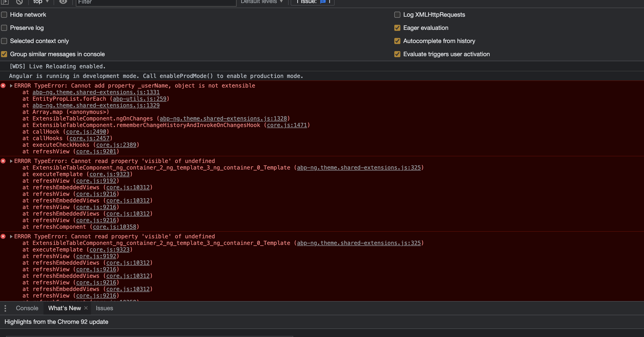644x337 pixels.
Task: Click red error icon of _userName error
Action: tap(3, 86)
